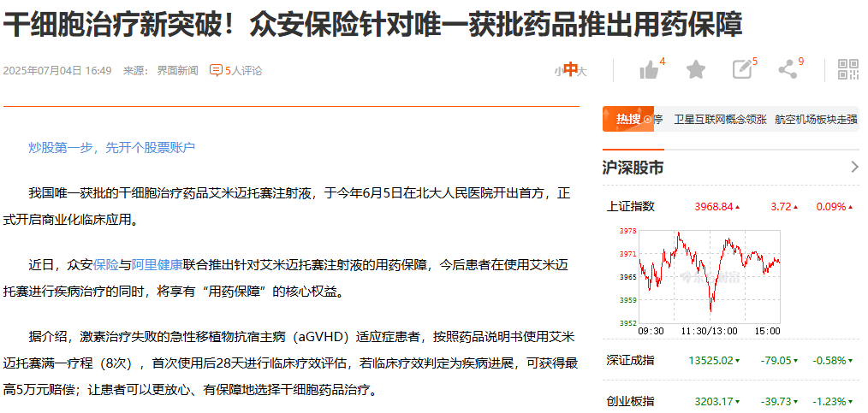This screenshot has width=868, height=413.
Task: Select the 深证成指 index row
Action: pos(630,359)
